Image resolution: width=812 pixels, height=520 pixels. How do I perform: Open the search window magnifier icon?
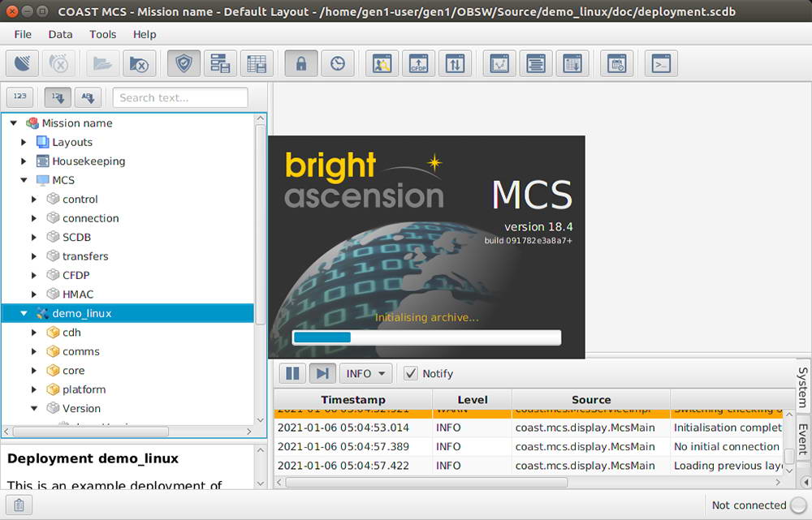[x=382, y=63]
